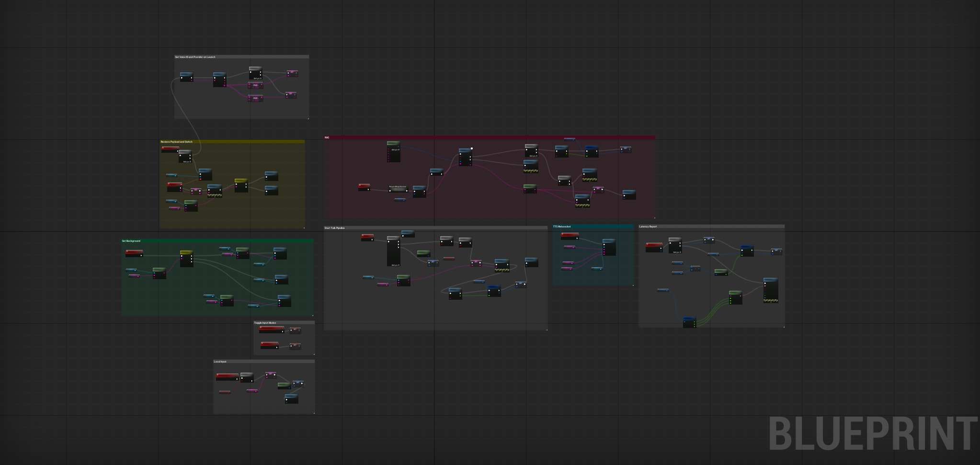Click the red event node in Set Background group
This screenshot has height=465, width=980.
pyautogui.click(x=134, y=253)
